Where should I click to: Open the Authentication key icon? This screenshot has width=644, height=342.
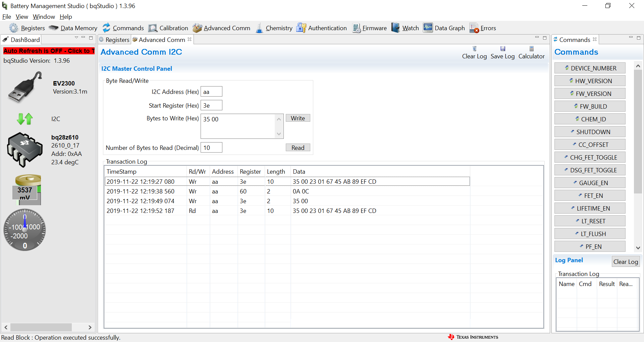point(301,28)
